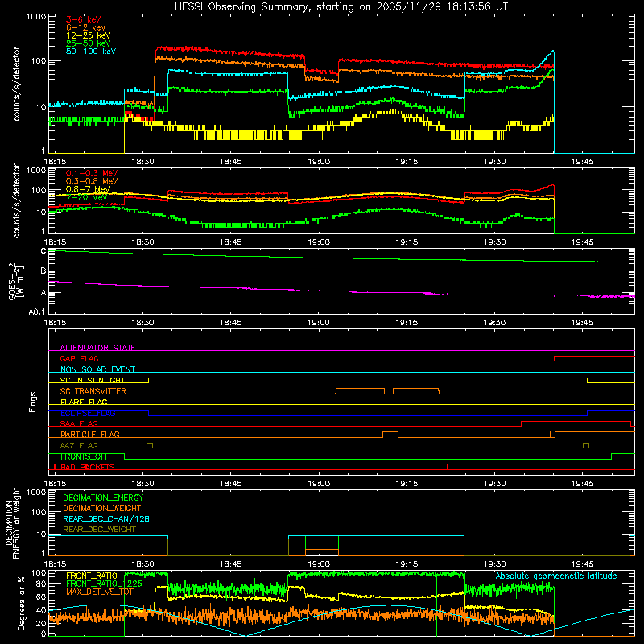Select the PARTICLE_FLAG label

pos(90,434)
